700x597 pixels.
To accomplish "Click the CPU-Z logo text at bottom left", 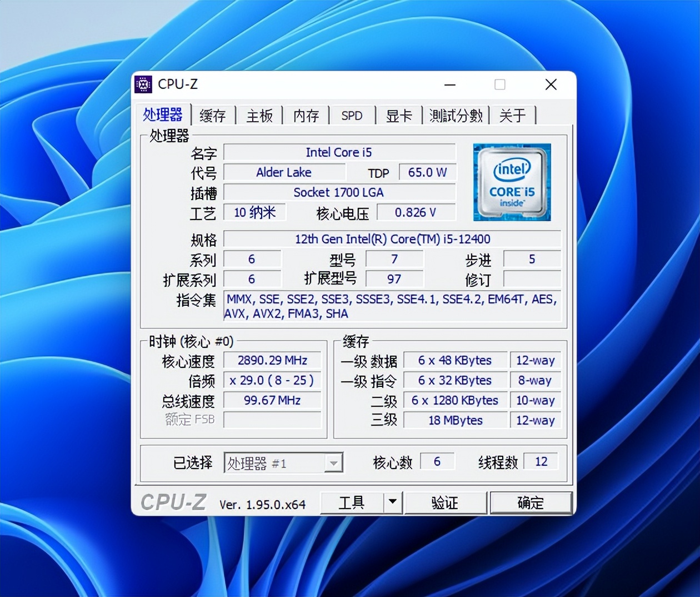I will [x=173, y=502].
